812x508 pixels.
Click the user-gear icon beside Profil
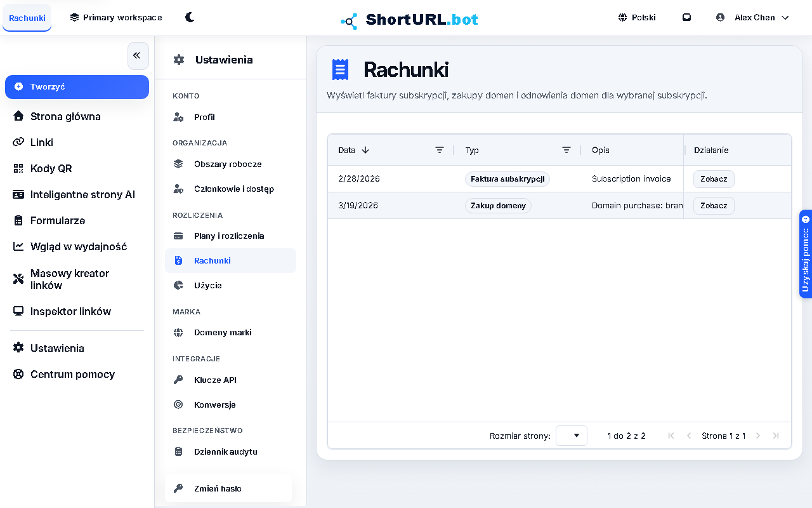[179, 117]
